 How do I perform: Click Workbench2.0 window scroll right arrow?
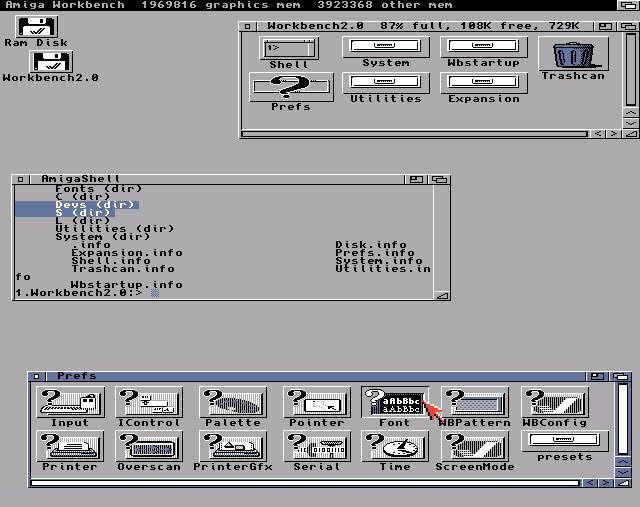pyautogui.click(x=613, y=133)
